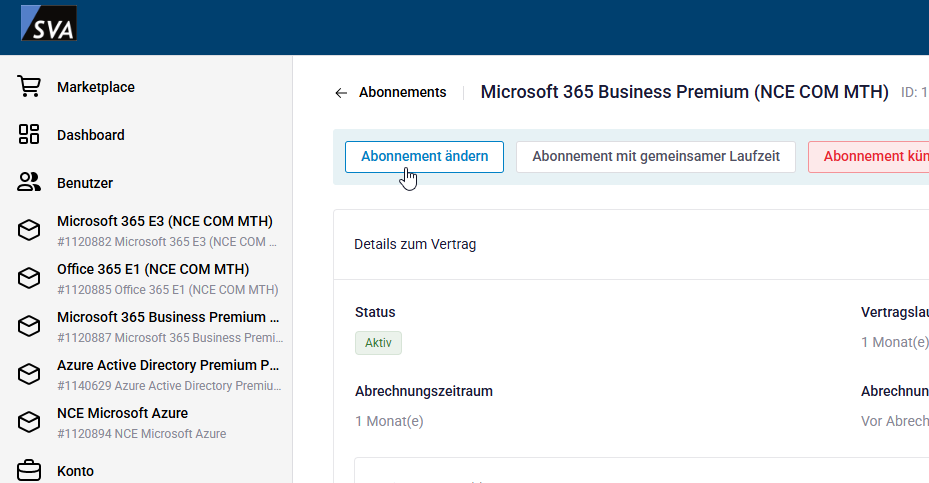Click the box icon for Azure Active Directory Premium
The height and width of the screenshot is (483, 929).
[29, 374]
